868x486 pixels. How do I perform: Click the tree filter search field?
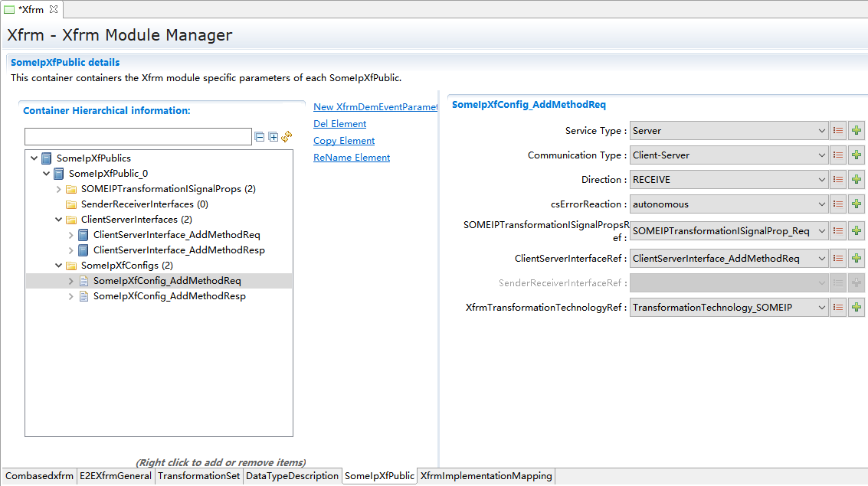tap(138, 137)
